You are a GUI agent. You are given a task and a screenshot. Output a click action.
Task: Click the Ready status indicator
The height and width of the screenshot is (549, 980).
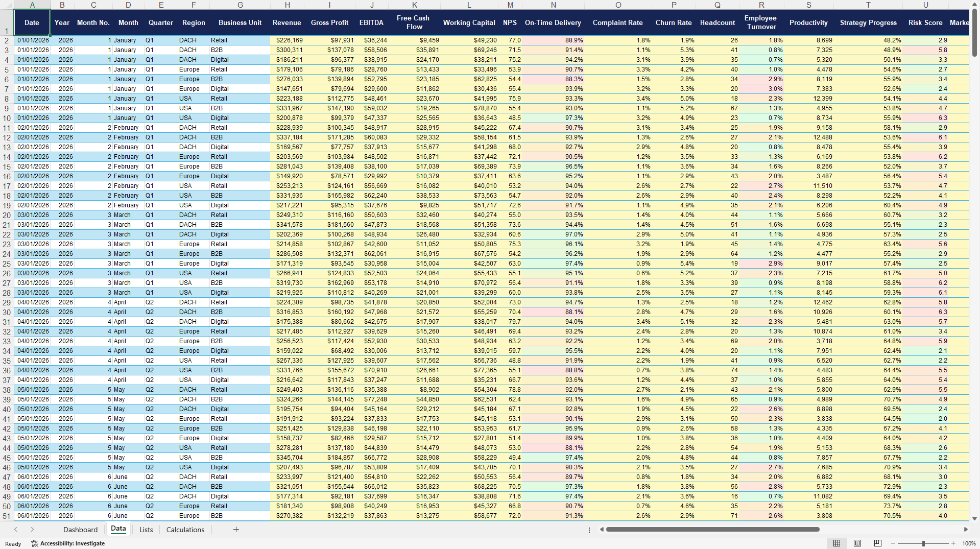coord(13,544)
